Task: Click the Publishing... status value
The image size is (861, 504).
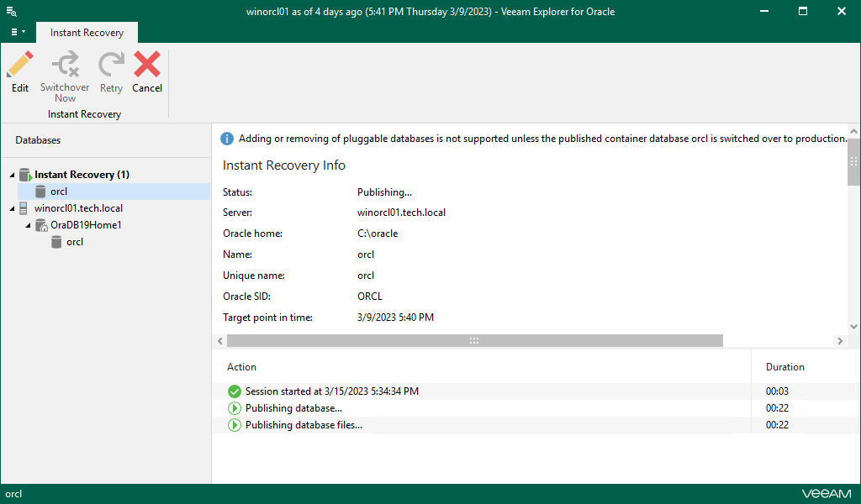Action: click(x=384, y=192)
